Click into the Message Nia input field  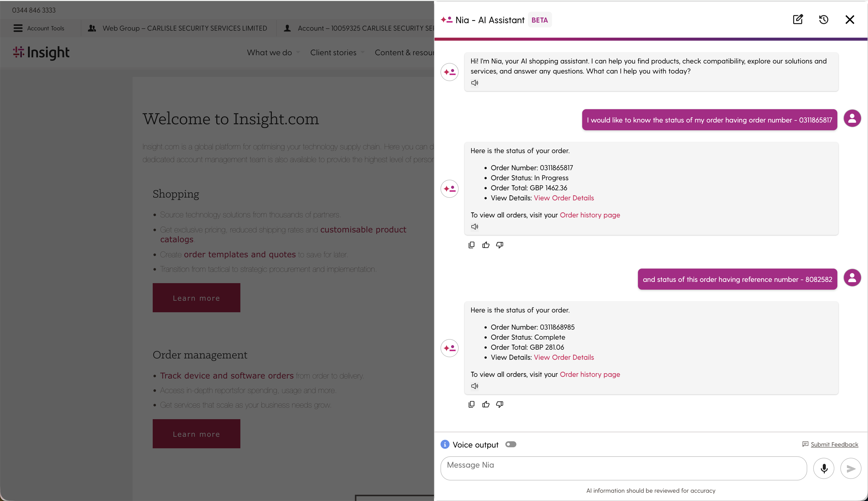click(x=624, y=468)
